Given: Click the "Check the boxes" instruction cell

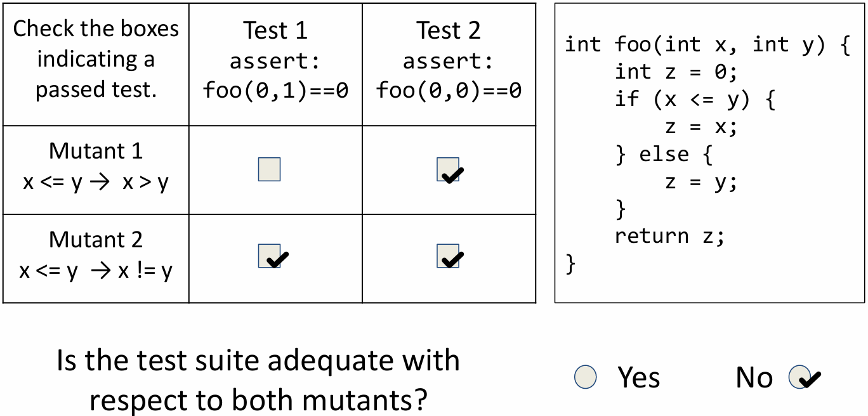Looking at the screenshot, I should [x=96, y=59].
